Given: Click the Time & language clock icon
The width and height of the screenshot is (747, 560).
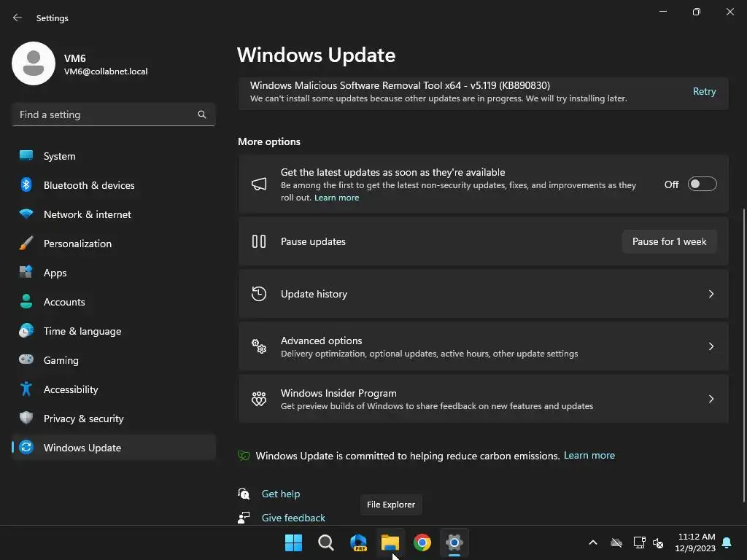Looking at the screenshot, I should tap(26, 330).
